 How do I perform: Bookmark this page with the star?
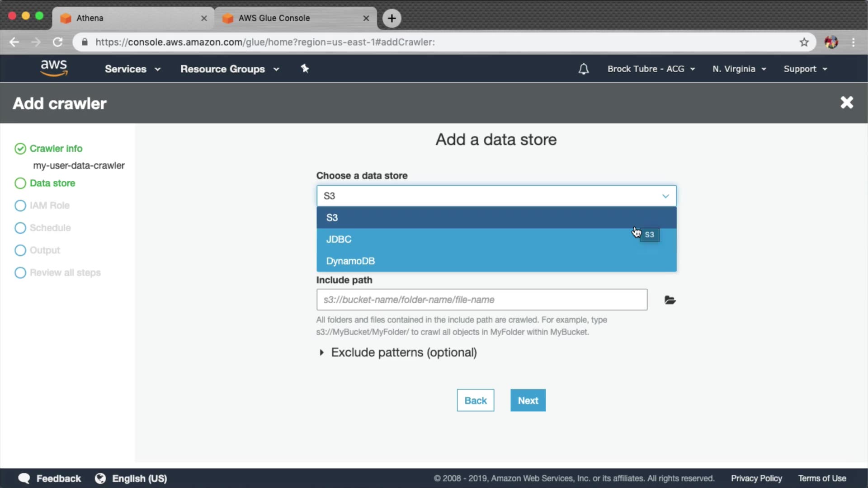click(804, 42)
